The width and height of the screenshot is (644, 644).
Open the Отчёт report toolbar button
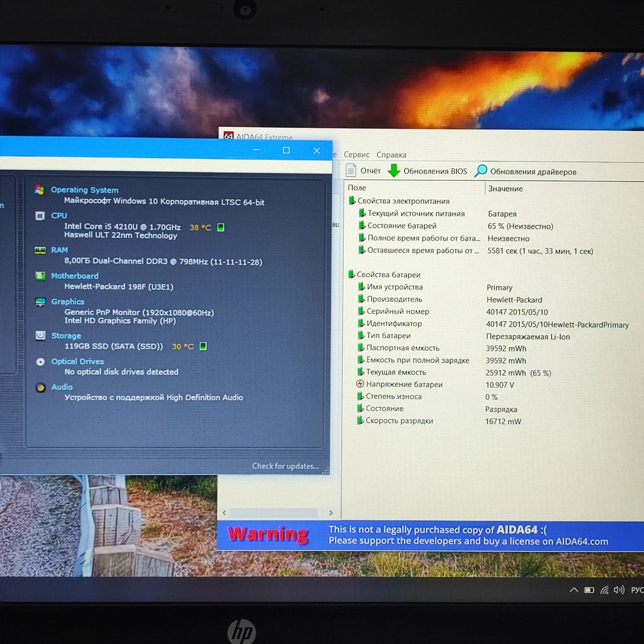363,171
